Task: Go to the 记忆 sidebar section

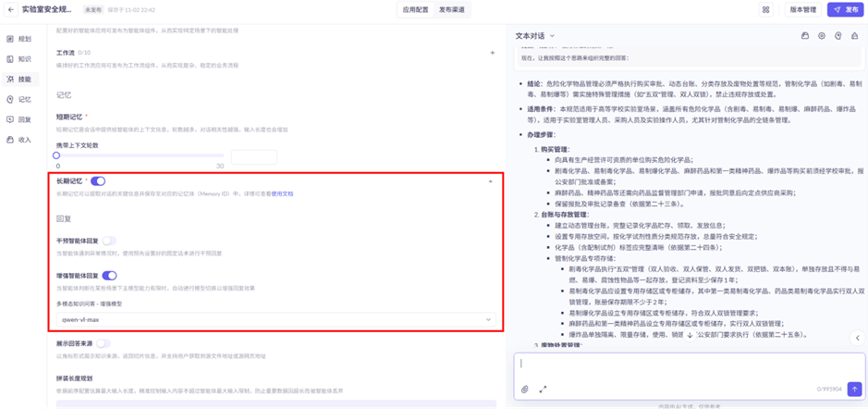Action: click(x=20, y=99)
